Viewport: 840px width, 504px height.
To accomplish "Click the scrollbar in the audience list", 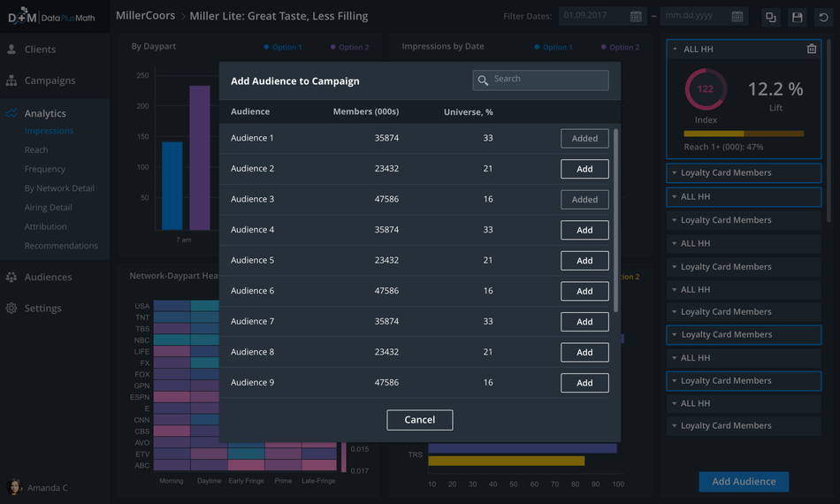I will pos(615,221).
